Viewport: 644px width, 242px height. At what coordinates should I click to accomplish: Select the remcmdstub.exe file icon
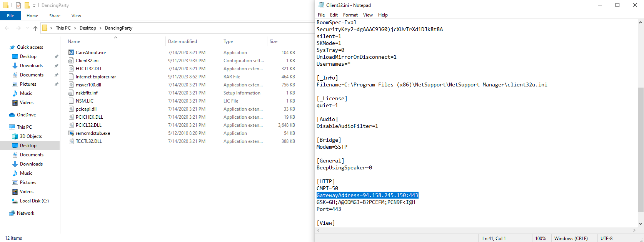click(71, 133)
